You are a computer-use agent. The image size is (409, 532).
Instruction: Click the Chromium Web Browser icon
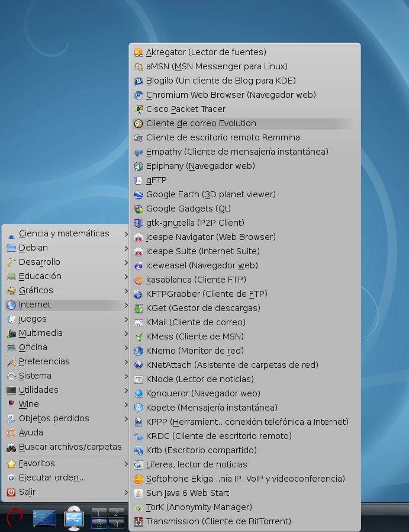pos(139,95)
